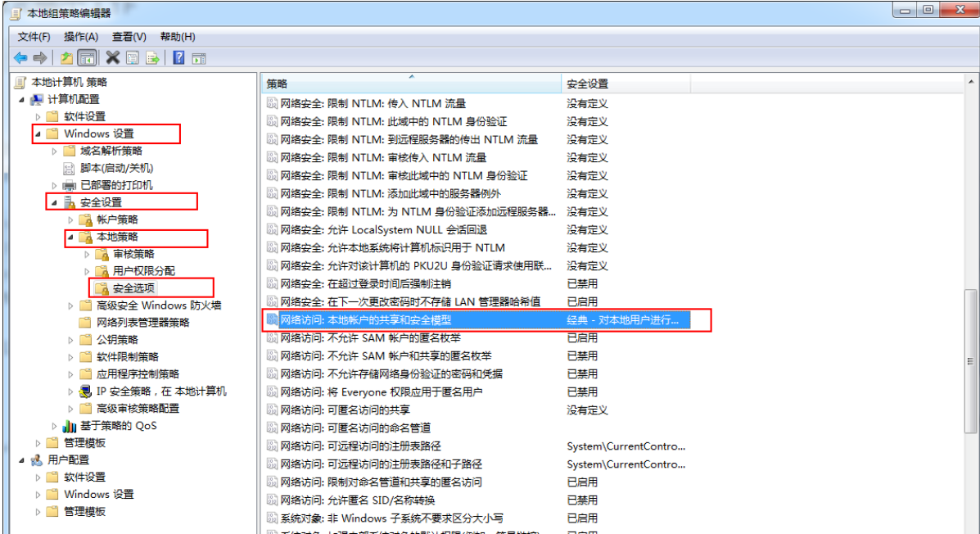Collapse the 计算机配置 node
The image size is (980, 534).
point(21,99)
